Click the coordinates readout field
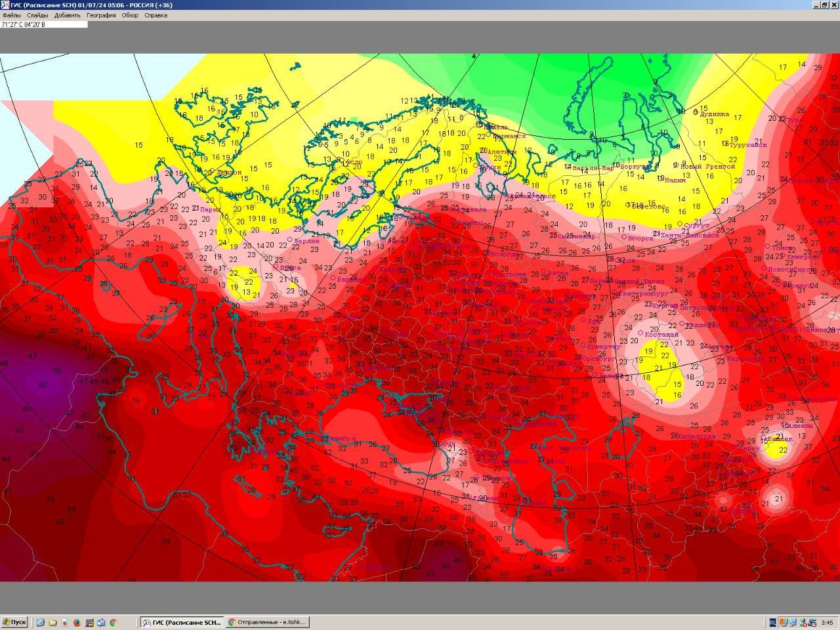Screen dimensions: 840x630 [43, 24]
